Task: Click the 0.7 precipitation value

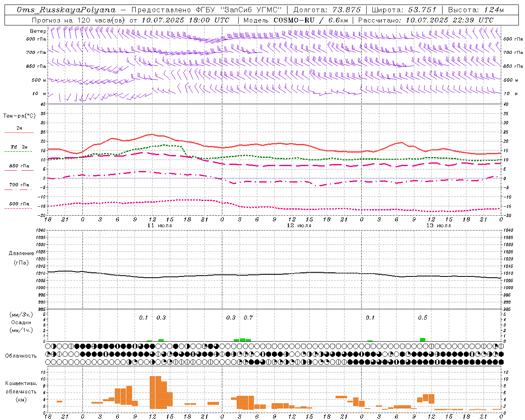Action: [248, 317]
